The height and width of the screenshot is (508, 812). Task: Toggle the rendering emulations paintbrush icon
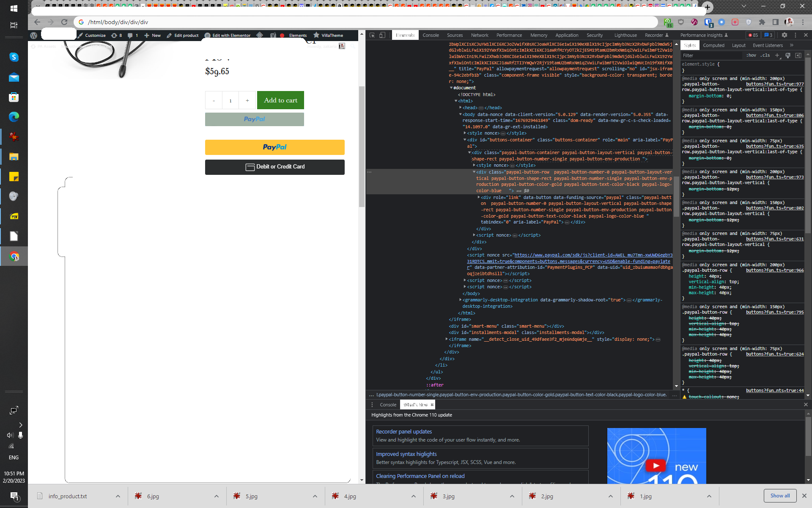tap(788, 55)
